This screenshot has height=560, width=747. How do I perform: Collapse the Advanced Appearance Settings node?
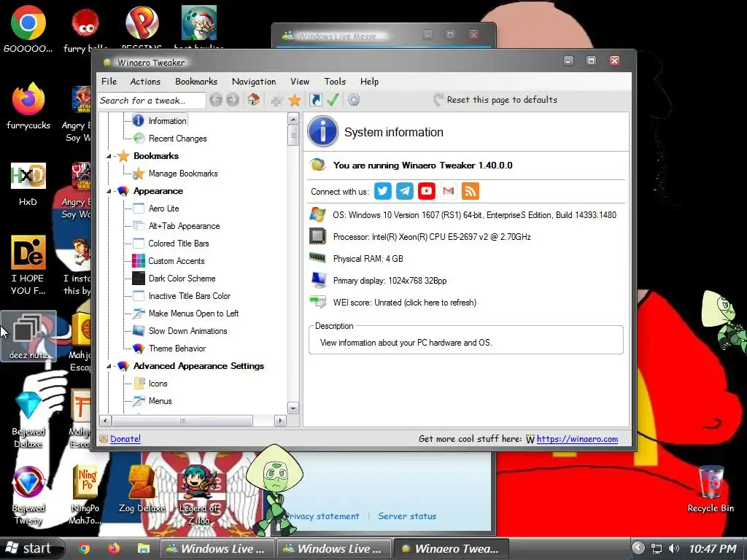point(109,366)
